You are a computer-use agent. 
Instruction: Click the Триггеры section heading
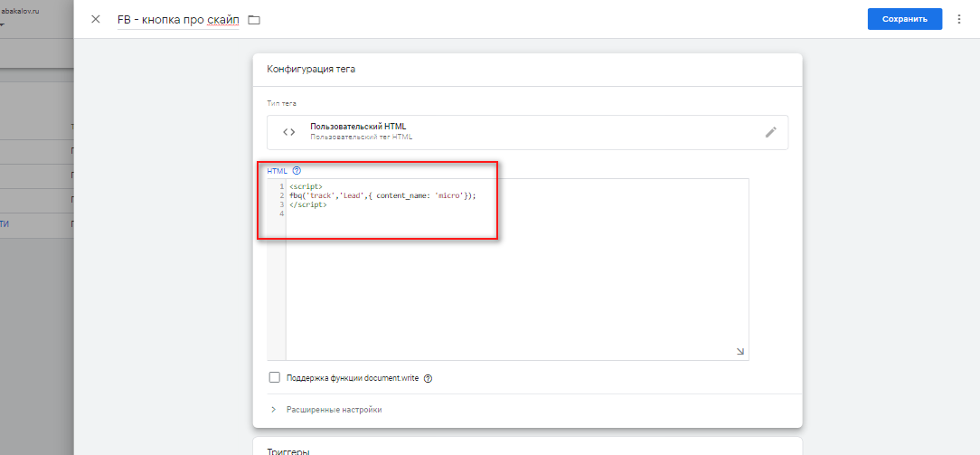coord(288,450)
